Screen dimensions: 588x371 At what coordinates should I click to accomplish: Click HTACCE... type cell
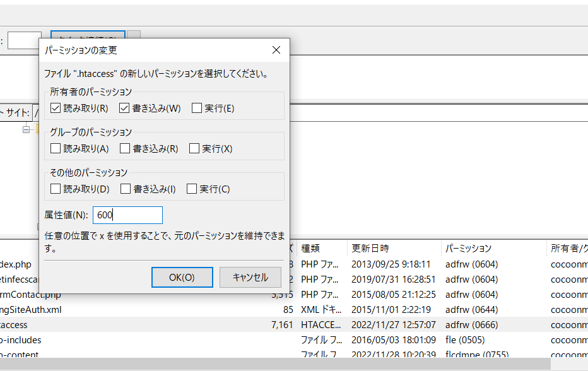tap(320, 325)
